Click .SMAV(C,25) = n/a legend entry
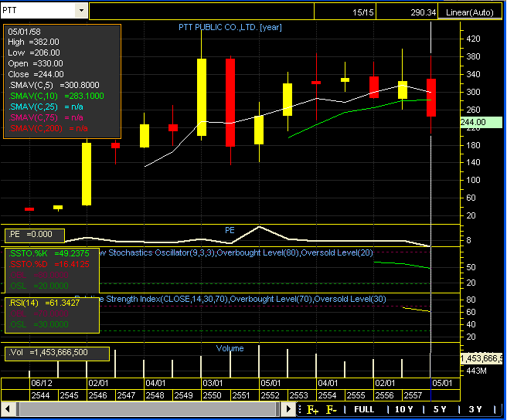Viewport: 507px width, 420px height. coord(46,107)
